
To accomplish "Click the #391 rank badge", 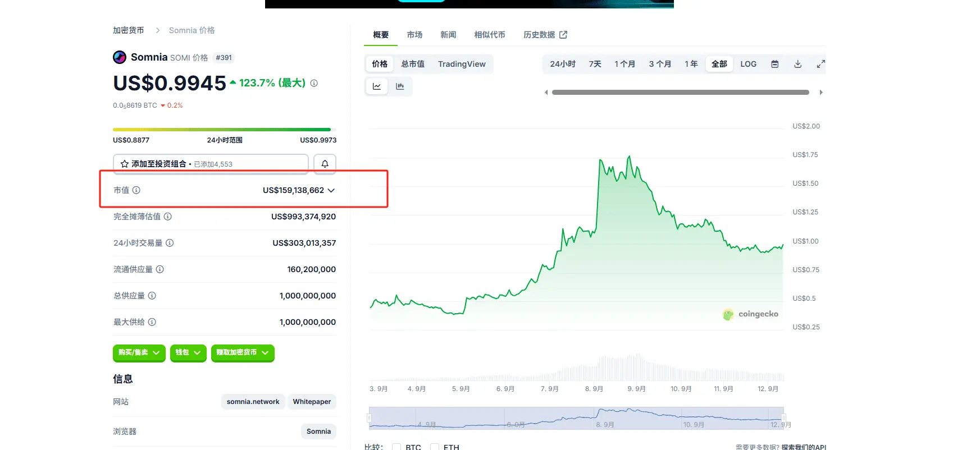I will (224, 58).
